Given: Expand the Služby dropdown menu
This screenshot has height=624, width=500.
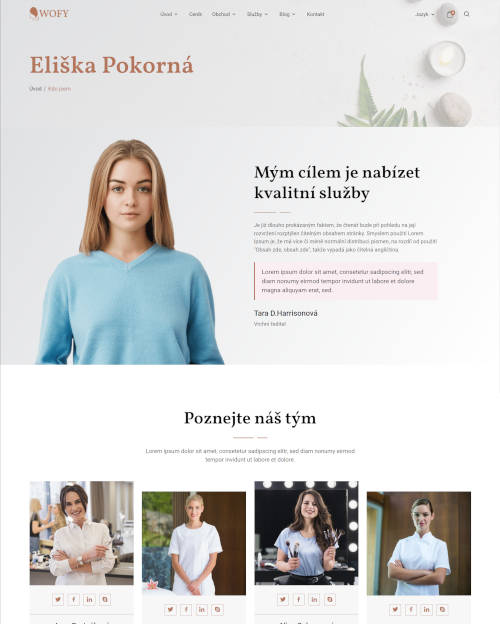Looking at the screenshot, I should [x=257, y=14].
